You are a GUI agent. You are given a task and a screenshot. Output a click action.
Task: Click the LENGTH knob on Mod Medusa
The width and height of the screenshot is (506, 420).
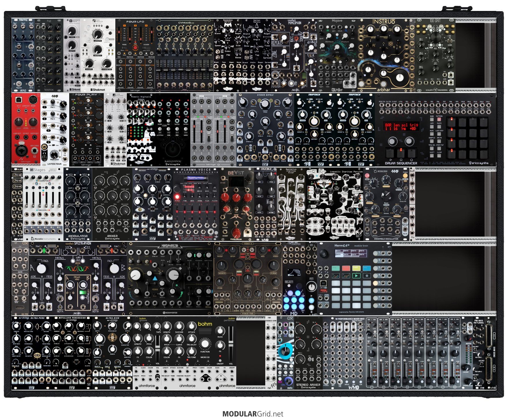click(x=98, y=34)
